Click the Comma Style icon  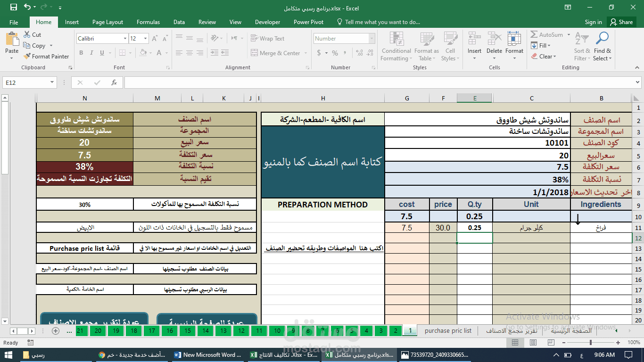coord(346,53)
